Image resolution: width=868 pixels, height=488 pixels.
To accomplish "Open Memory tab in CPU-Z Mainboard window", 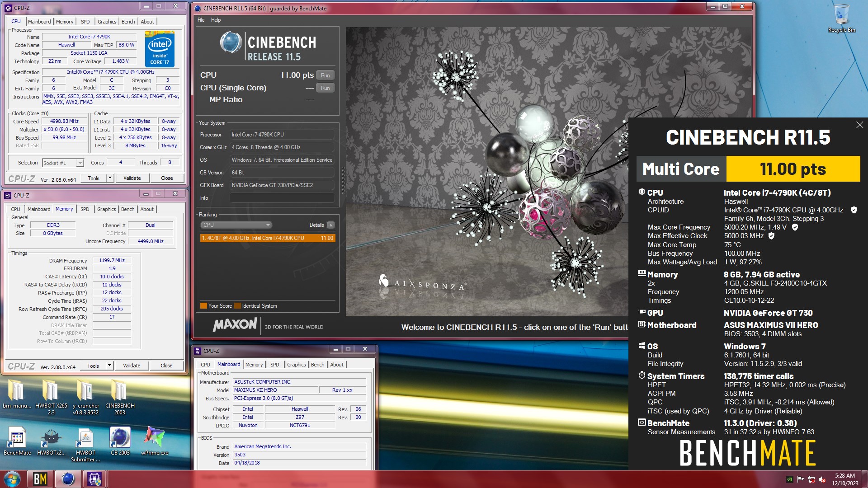I will tap(254, 365).
